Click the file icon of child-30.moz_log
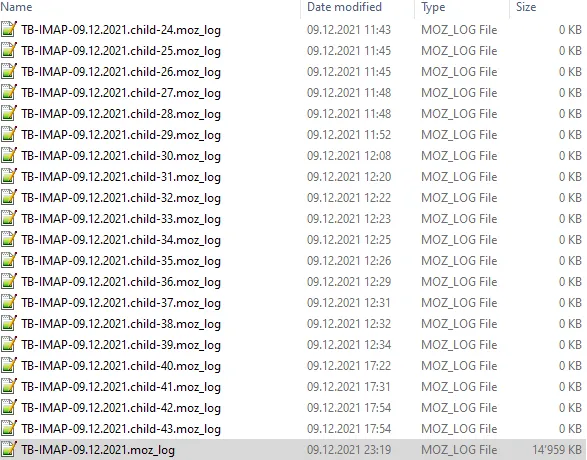The height and width of the screenshot is (460, 587). click(9, 155)
